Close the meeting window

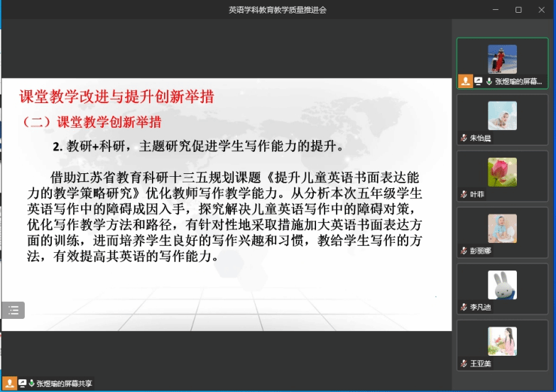(x=542, y=10)
